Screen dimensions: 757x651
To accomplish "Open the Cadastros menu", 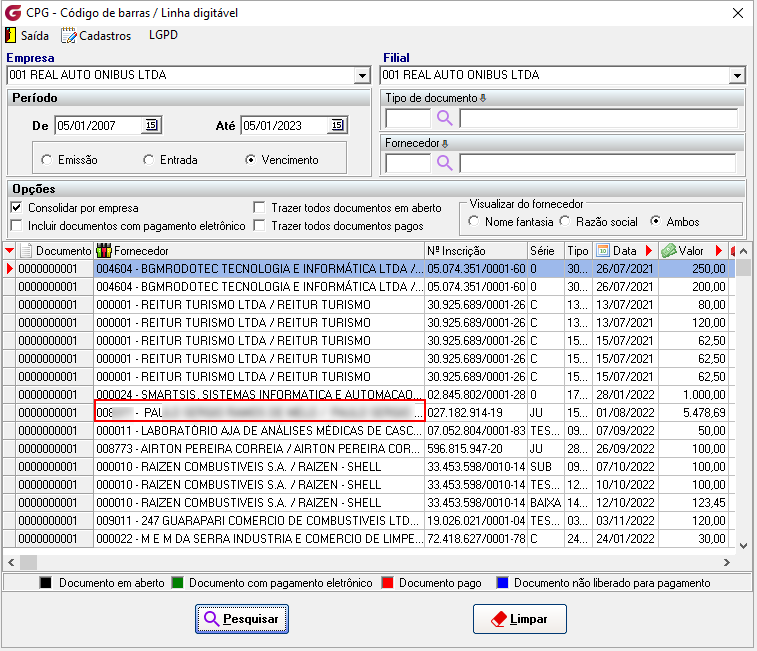I will (x=105, y=36).
